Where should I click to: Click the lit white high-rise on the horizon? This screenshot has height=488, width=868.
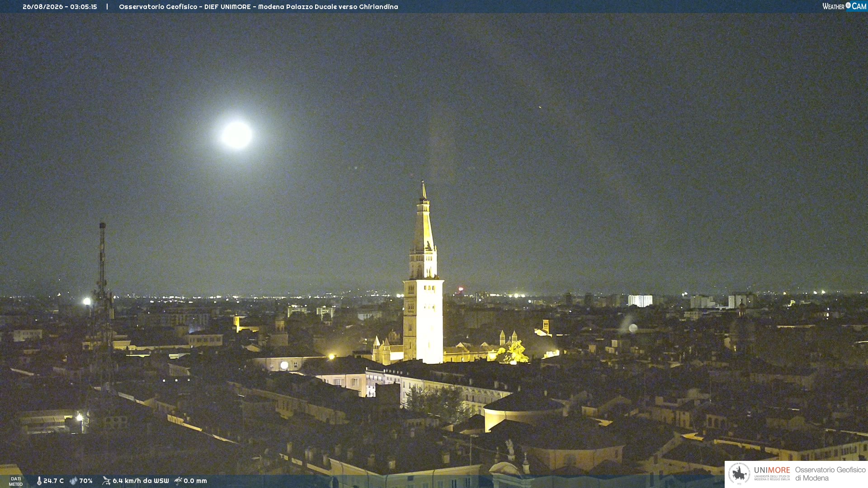pos(640,300)
